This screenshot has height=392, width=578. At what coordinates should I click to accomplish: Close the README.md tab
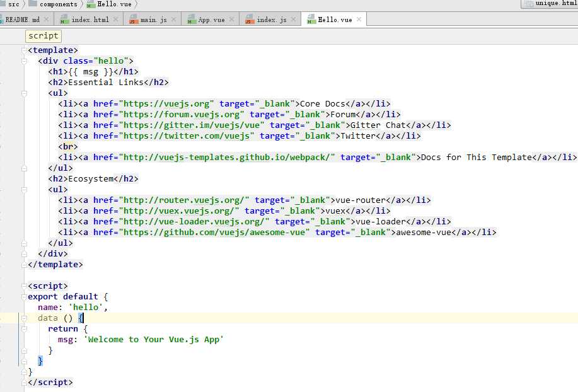pos(46,19)
